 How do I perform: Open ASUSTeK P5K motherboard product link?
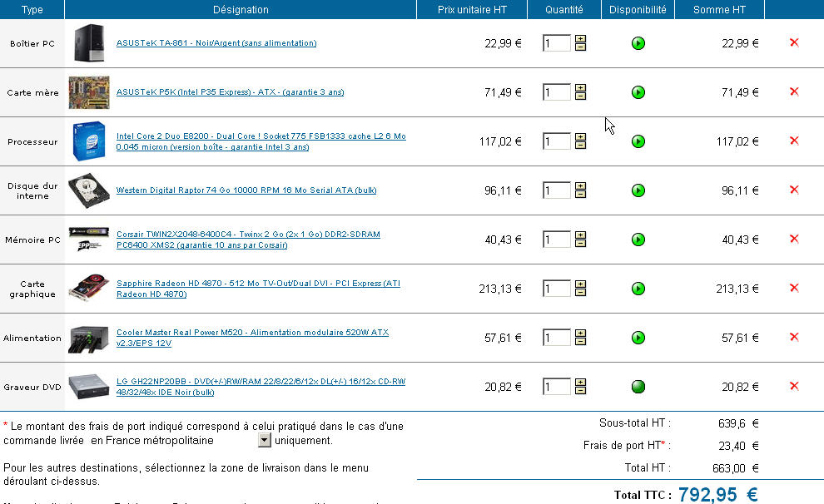(231, 91)
